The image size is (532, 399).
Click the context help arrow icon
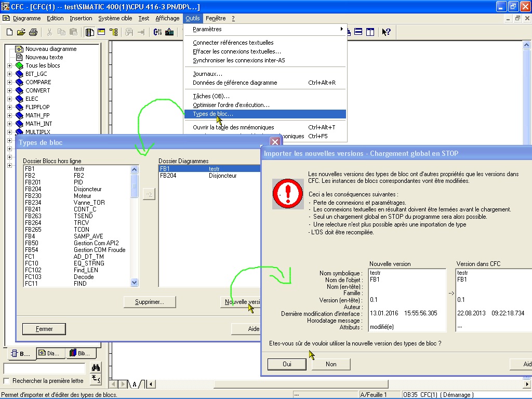pyautogui.click(x=386, y=32)
